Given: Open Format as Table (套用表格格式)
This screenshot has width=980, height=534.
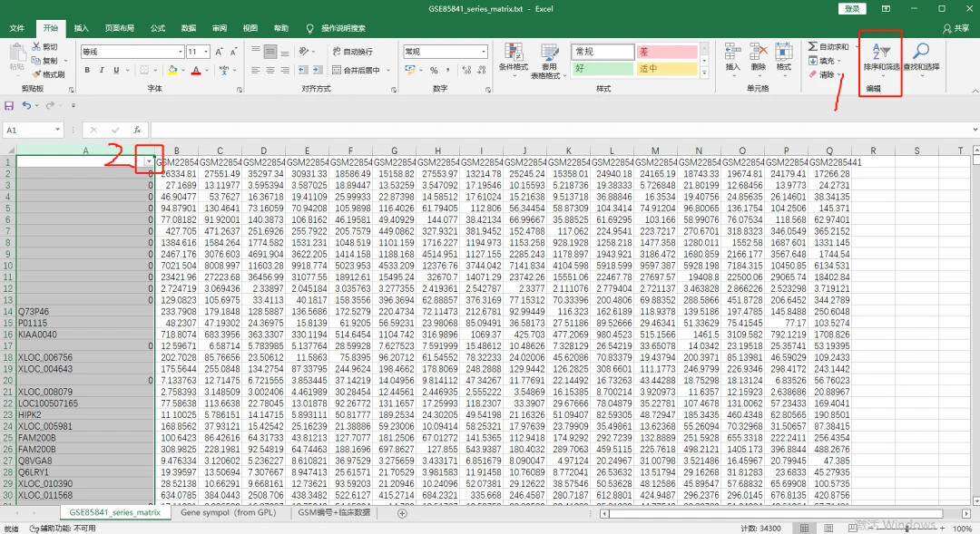Looking at the screenshot, I should [549, 62].
